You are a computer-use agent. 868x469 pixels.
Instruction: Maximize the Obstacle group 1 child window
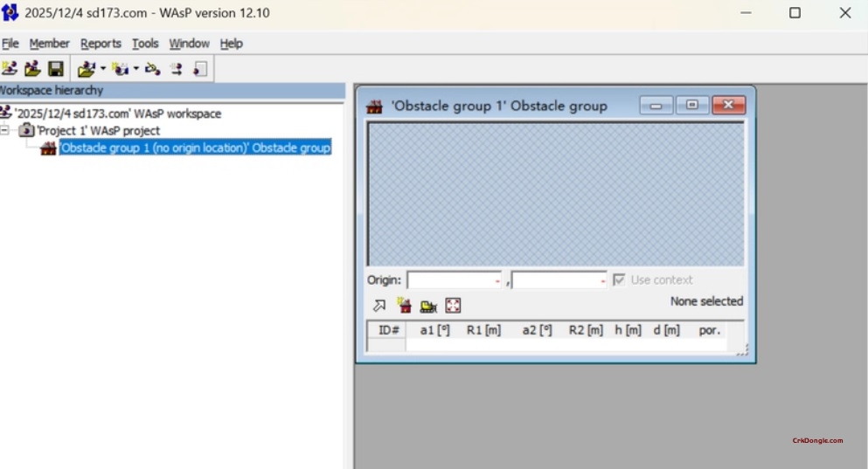tap(692, 105)
